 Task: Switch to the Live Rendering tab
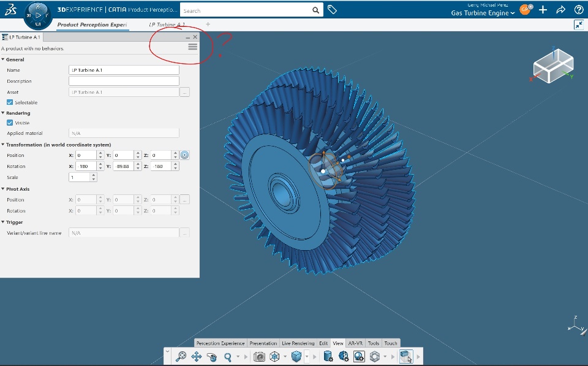(x=298, y=343)
